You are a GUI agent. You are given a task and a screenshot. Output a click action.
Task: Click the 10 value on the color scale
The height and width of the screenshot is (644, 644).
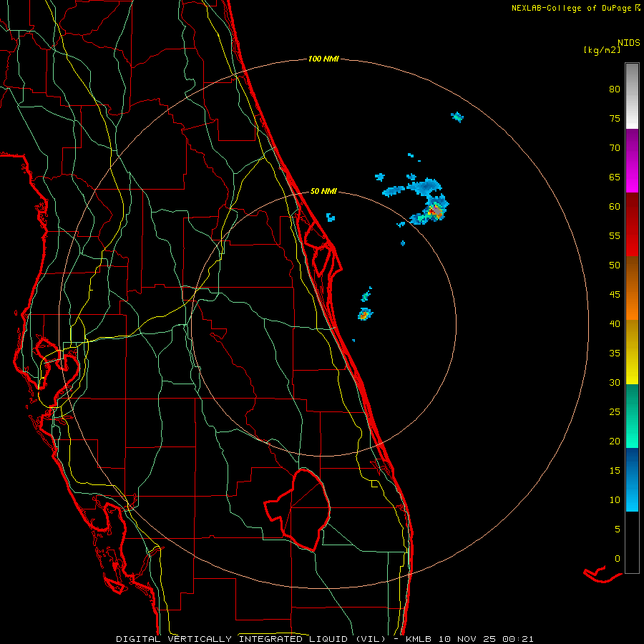tap(615, 500)
